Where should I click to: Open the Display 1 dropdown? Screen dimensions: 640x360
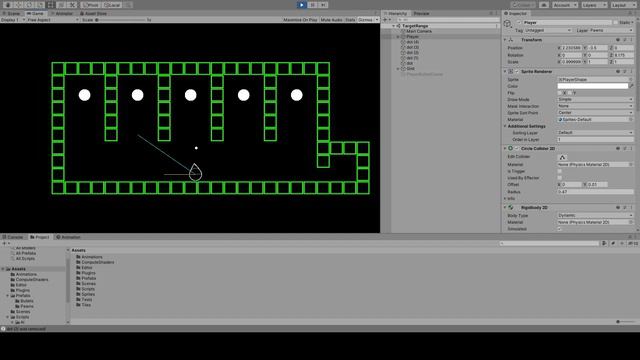coord(13,20)
